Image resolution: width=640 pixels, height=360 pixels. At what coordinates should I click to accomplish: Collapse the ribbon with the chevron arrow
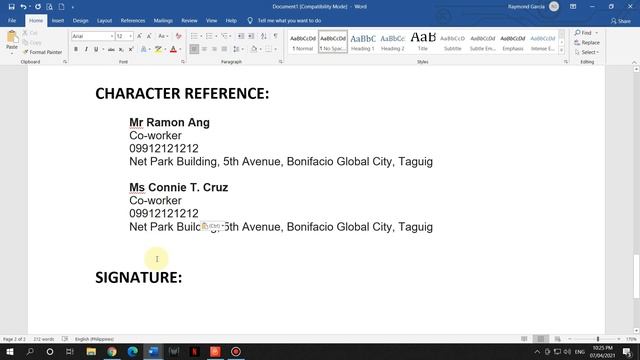pos(634,62)
